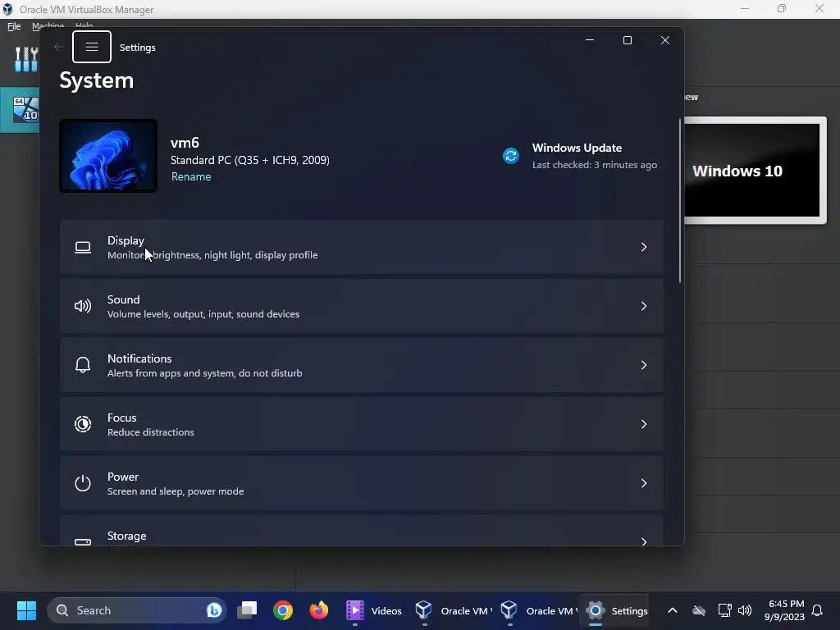This screenshot has width=840, height=630.
Task: Open the Settings hamburger navigation menu
Action: point(92,47)
